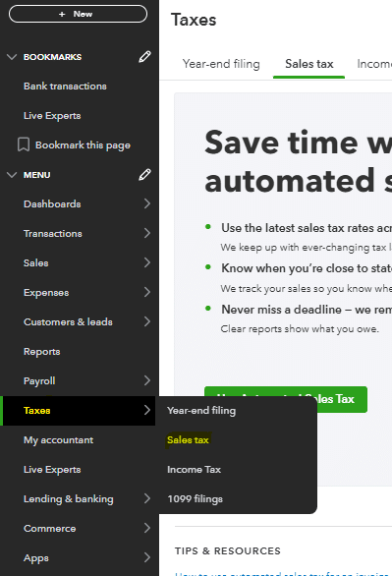392x576 pixels.
Task: Open Live Experts bookmark under Bookmarks
Action: click(52, 116)
